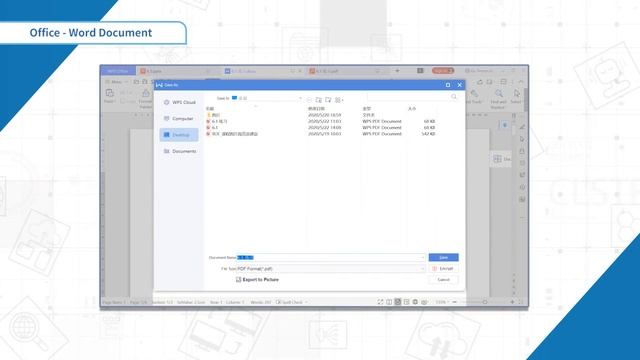Open the Menu button in WPS window
The width and height of the screenshot is (640, 360).
[115, 82]
